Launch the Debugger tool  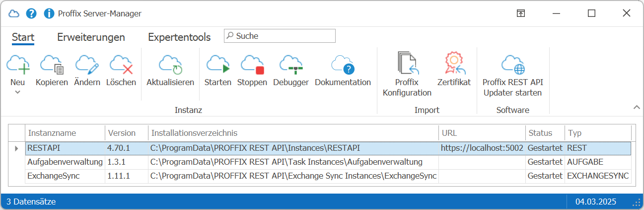click(x=291, y=71)
